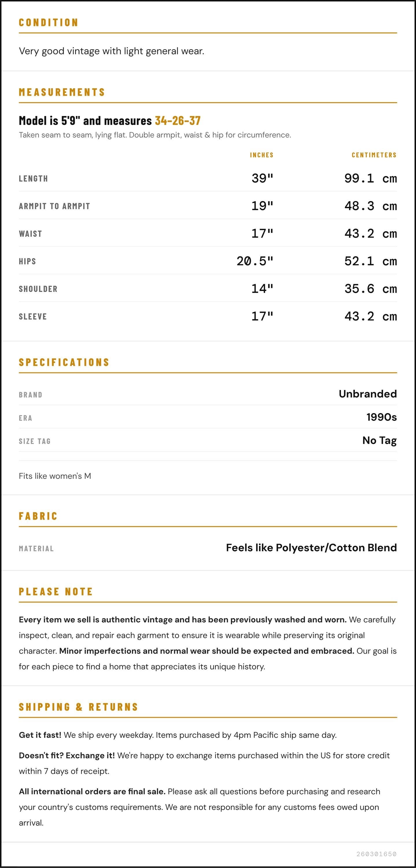Image resolution: width=416 pixels, height=868 pixels.
Task: Select the Shoulder 35.6 cm value
Action: (x=371, y=289)
